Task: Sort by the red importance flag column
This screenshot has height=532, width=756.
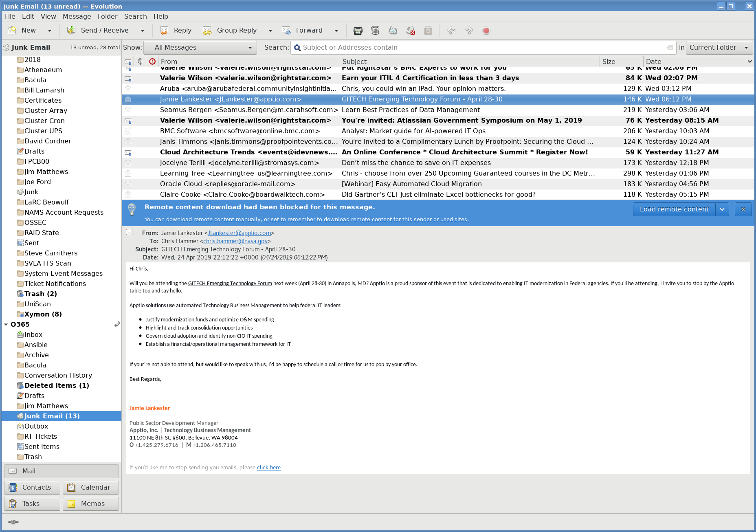Action: tap(152, 62)
